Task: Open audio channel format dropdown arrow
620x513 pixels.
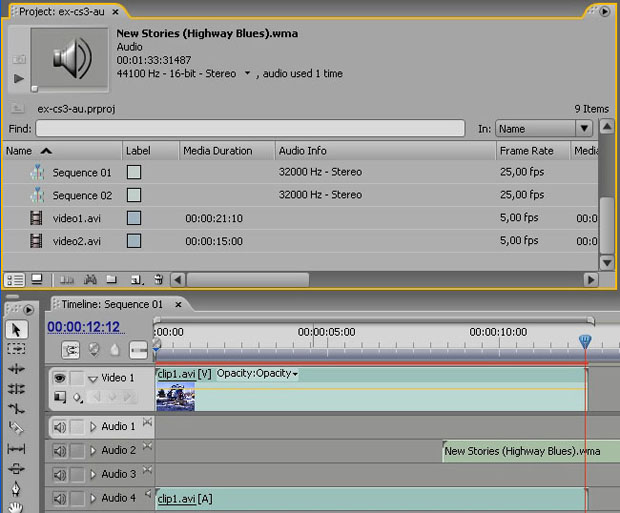Action: (248, 73)
